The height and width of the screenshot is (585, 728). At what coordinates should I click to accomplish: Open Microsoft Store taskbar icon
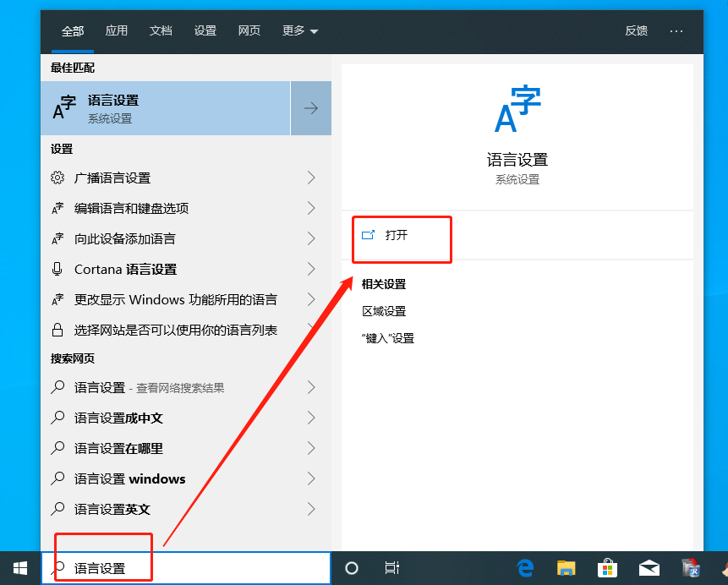tap(607, 568)
